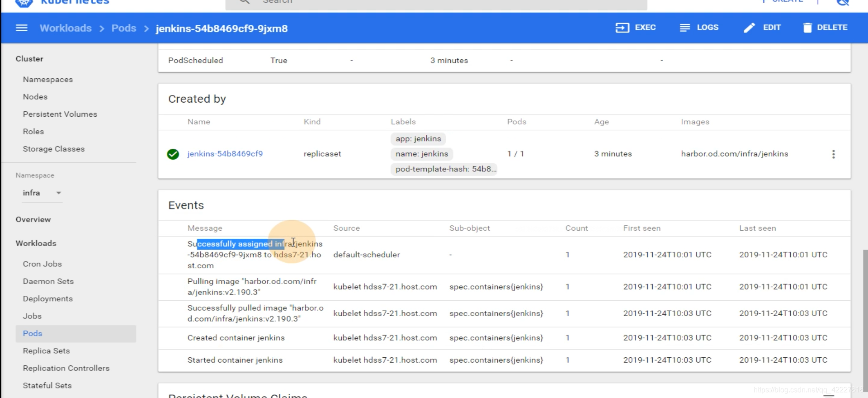
Task: Open Deployments in sidebar
Action: point(48,299)
